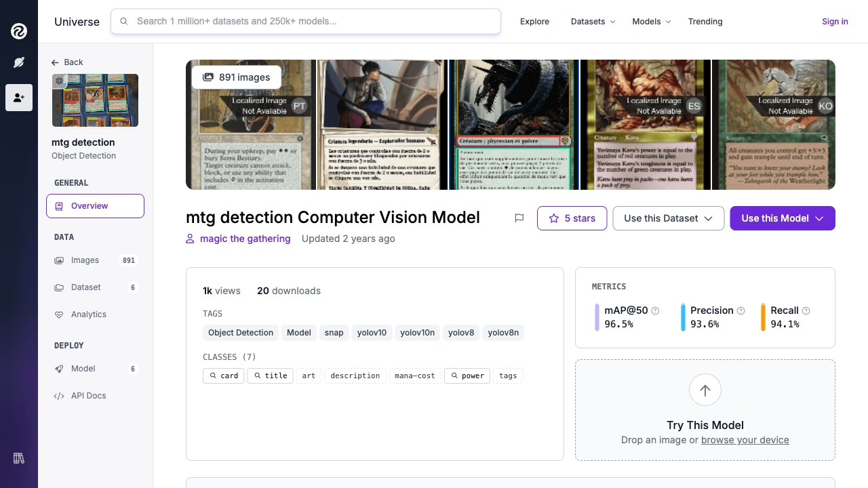Expand the Datasets dropdown in navbar
Screen dimensions: 868x488
593,22
